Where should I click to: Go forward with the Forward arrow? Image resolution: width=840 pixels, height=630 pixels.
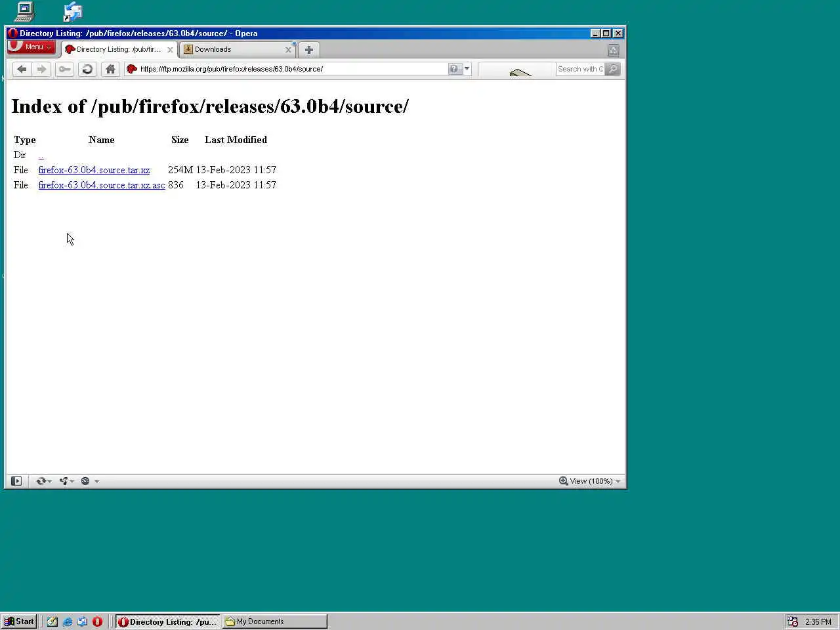[x=41, y=69]
